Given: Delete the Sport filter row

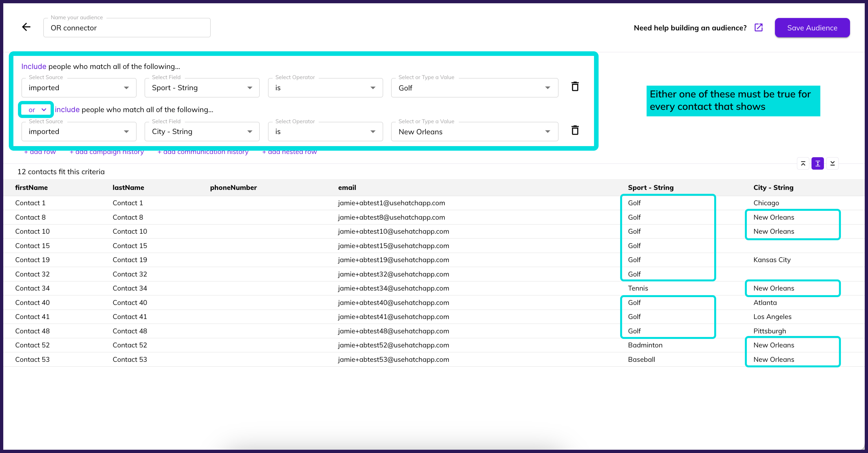Looking at the screenshot, I should coord(575,87).
